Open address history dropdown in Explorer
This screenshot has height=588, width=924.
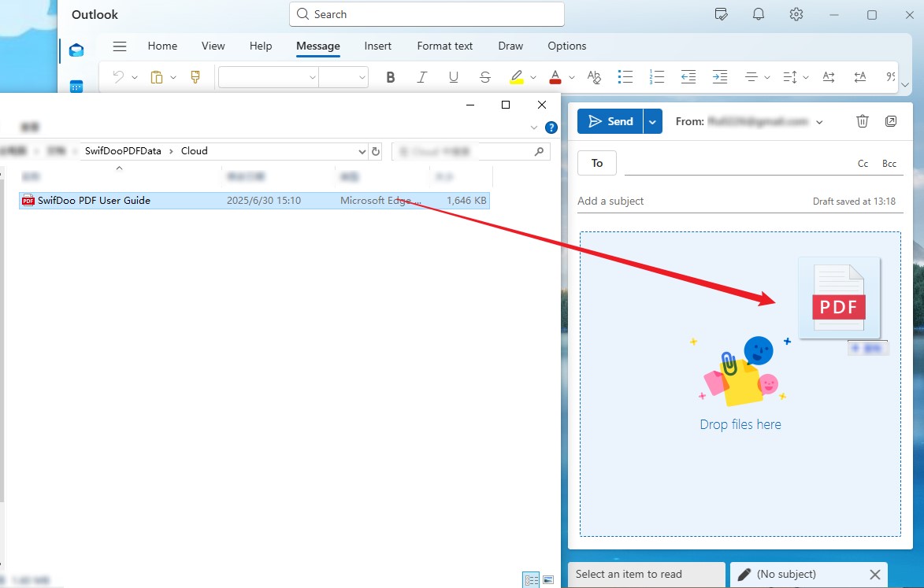pyautogui.click(x=362, y=151)
